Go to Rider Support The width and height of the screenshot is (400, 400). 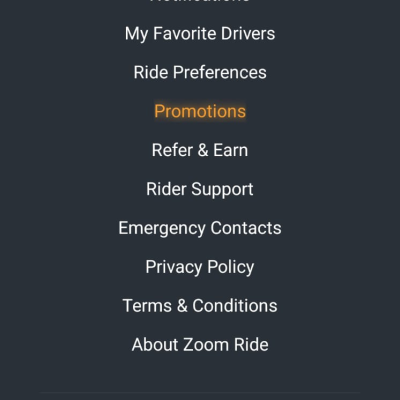200,189
